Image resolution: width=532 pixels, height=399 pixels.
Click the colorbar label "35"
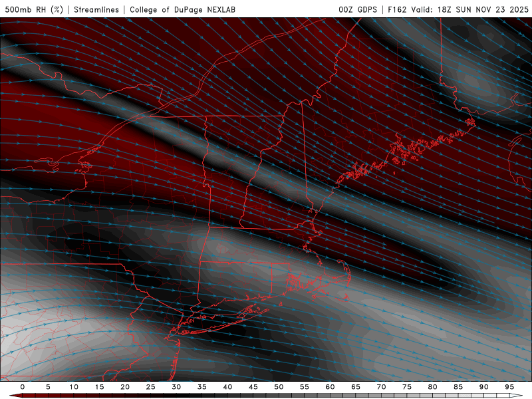coord(202,387)
